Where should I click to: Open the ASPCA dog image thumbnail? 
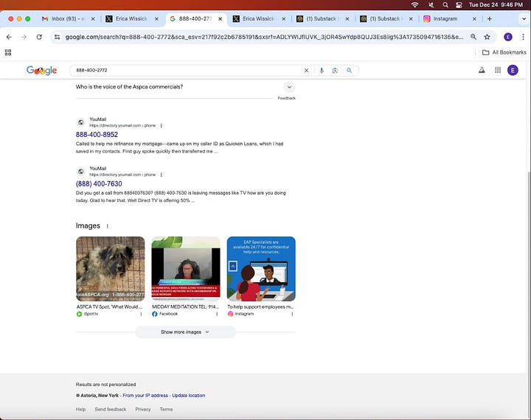(x=111, y=269)
